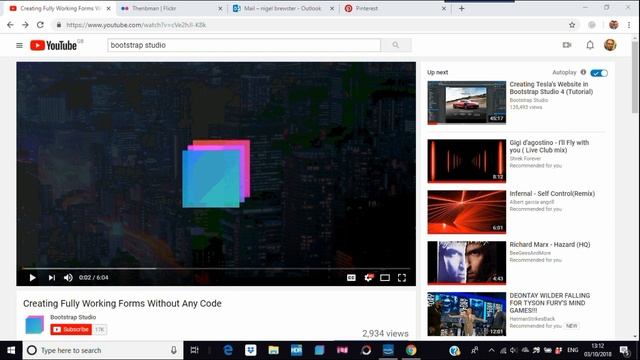This screenshot has height=360, width=640.
Task: Click the YouTube URL address bar
Action: pyautogui.click(x=314, y=25)
